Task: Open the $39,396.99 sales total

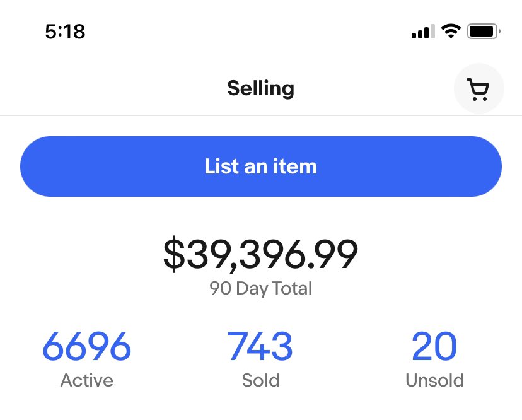Action: click(260, 254)
